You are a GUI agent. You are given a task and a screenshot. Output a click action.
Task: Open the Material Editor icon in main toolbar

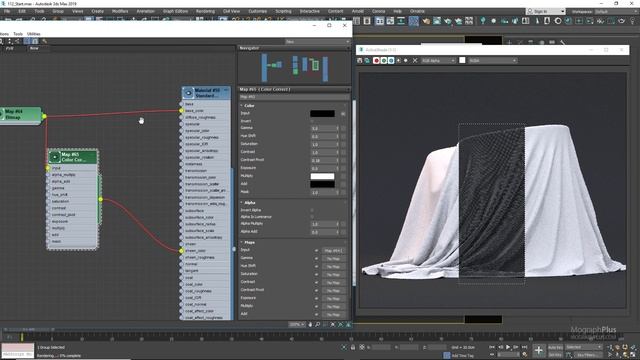tap(413, 21)
